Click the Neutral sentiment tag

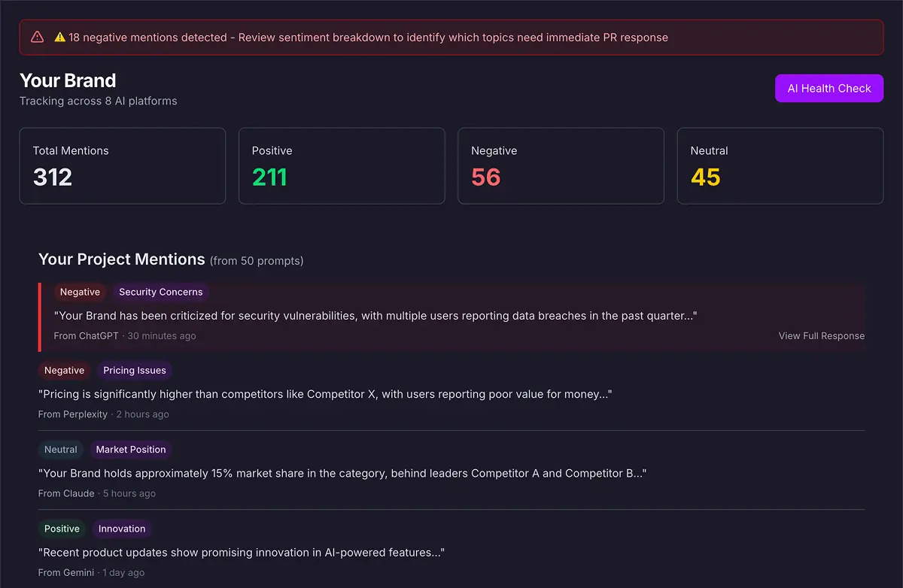tap(61, 450)
